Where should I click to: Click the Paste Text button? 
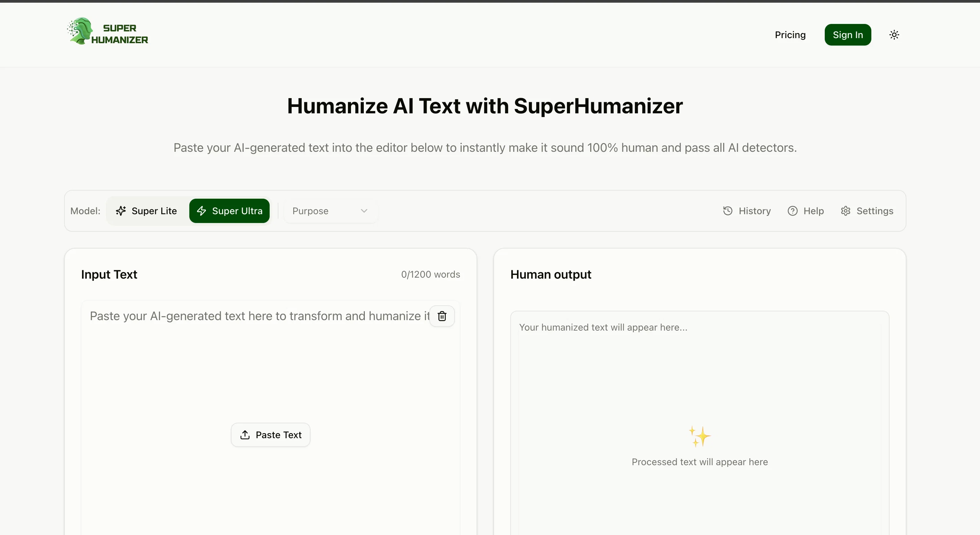(x=271, y=435)
